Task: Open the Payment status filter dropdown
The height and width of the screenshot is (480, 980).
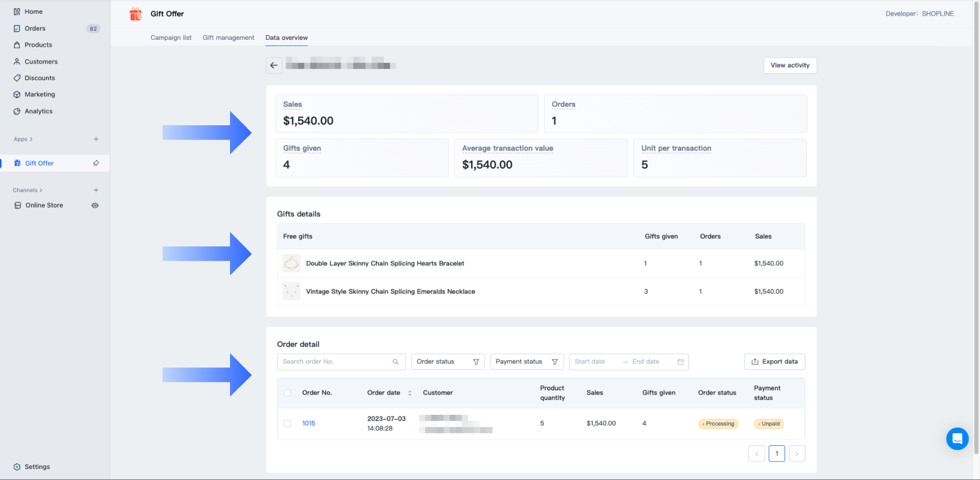Action: [526, 362]
